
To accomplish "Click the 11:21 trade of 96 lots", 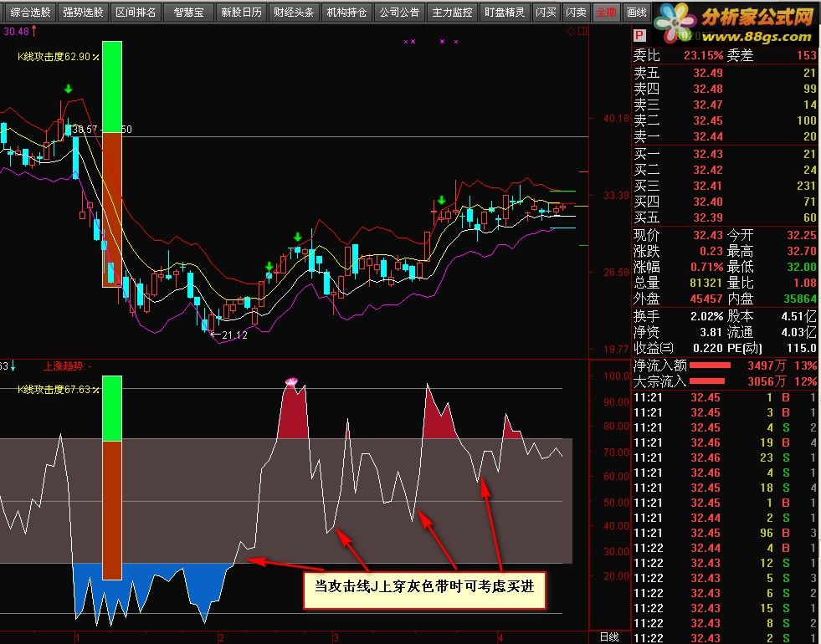I will click(x=726, y=533).
